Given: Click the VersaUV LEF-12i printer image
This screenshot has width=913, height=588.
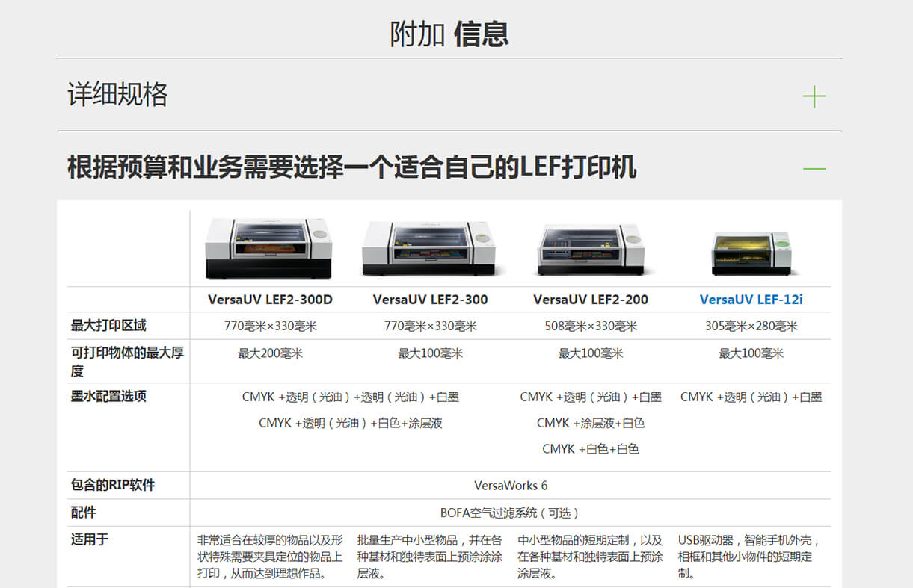Looking at the screenshot, I should pyautogui.click(x=751, y=253).
